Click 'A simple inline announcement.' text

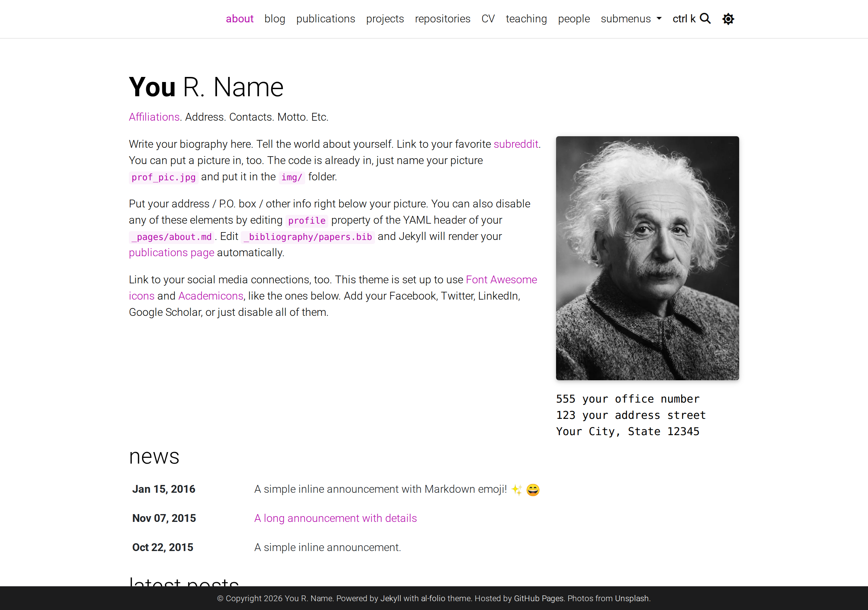coord(328,547)
